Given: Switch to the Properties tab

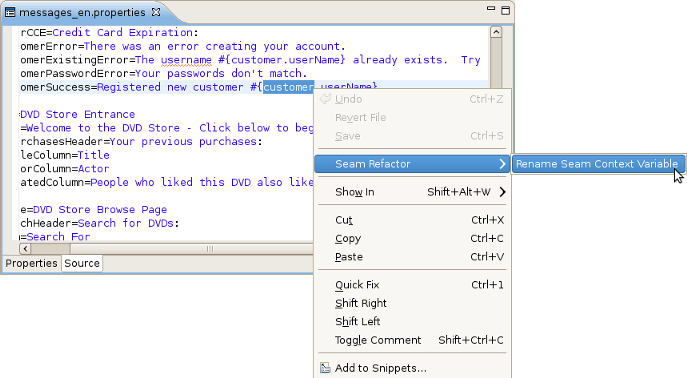Looking at the screenshot, I should coord(31,263).
